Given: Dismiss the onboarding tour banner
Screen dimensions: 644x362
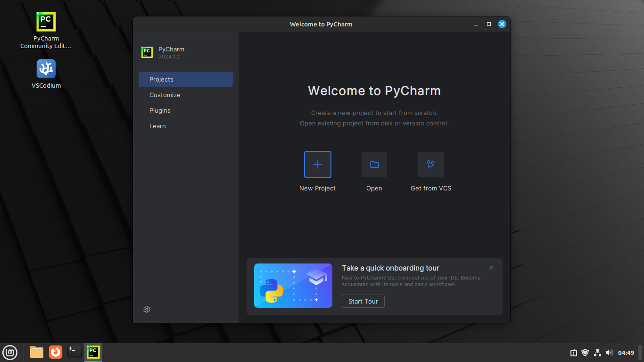Looking at the screenshot, I should coord(491,268).
